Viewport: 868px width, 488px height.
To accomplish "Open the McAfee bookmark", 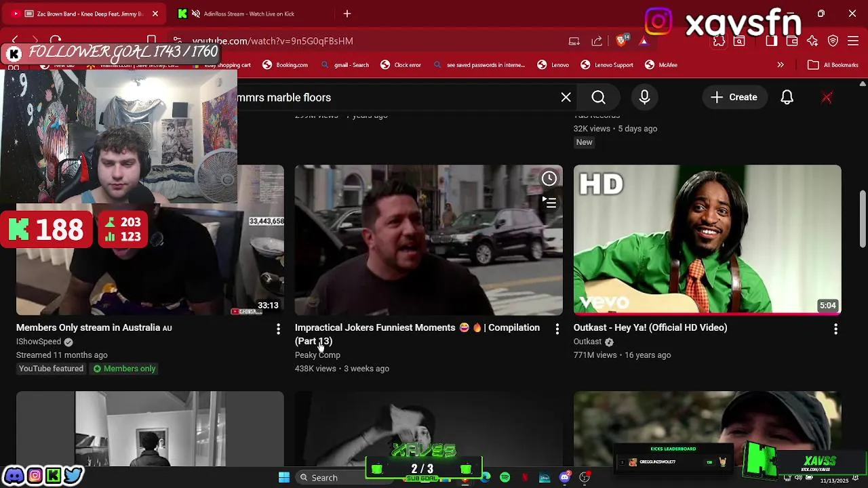I will click(661, 65).
